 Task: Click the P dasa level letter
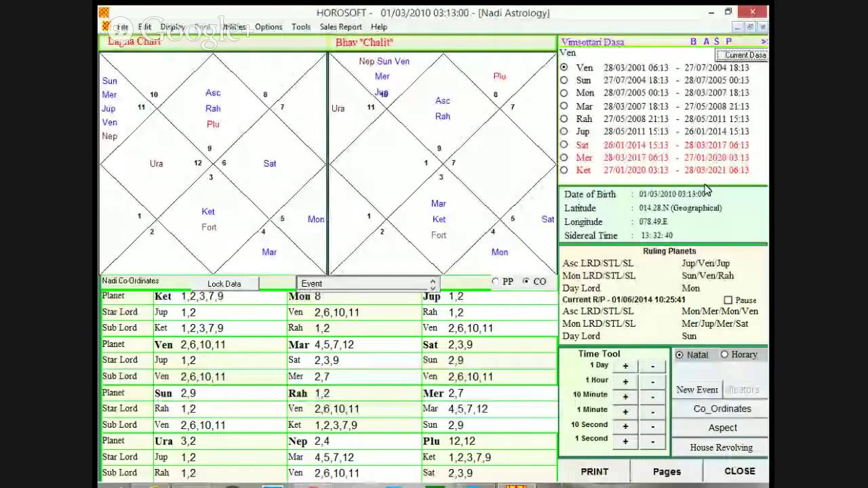pos(729,41)
